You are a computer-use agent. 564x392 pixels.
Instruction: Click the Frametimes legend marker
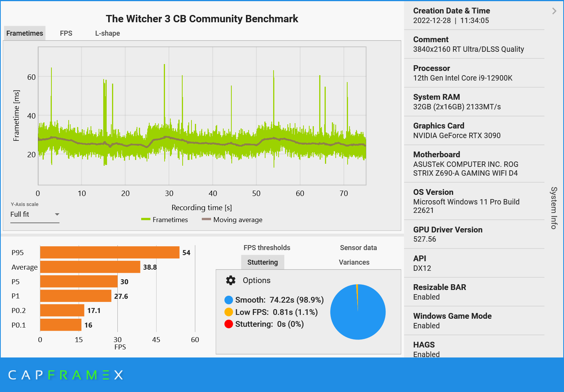146,219
